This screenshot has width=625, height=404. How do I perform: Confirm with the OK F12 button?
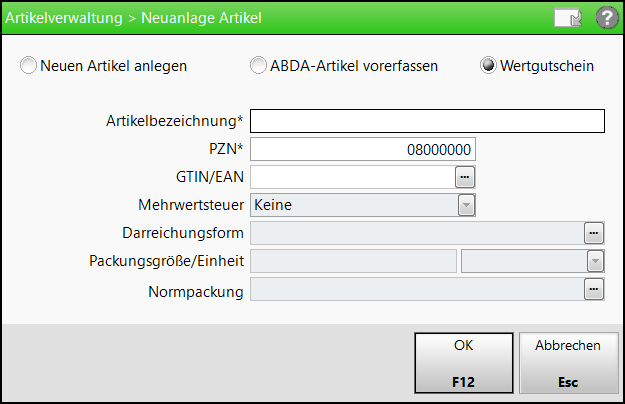click(463, 363)
